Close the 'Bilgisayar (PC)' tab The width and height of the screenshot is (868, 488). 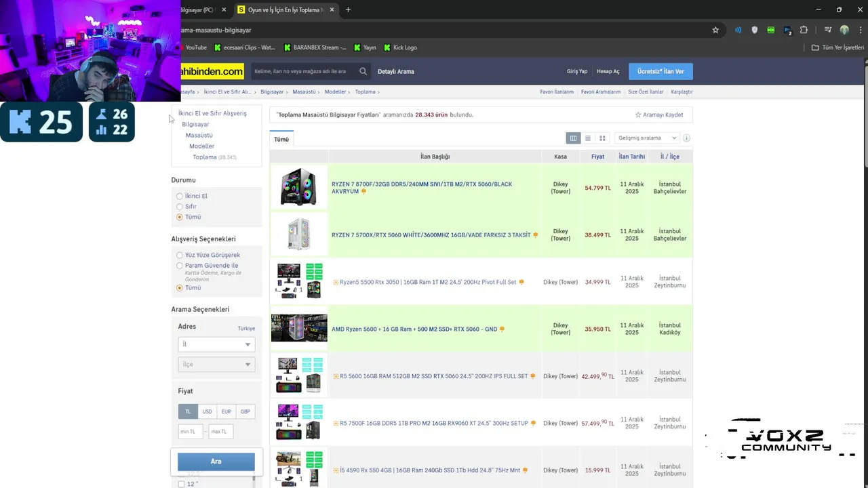tap(224, 9)
